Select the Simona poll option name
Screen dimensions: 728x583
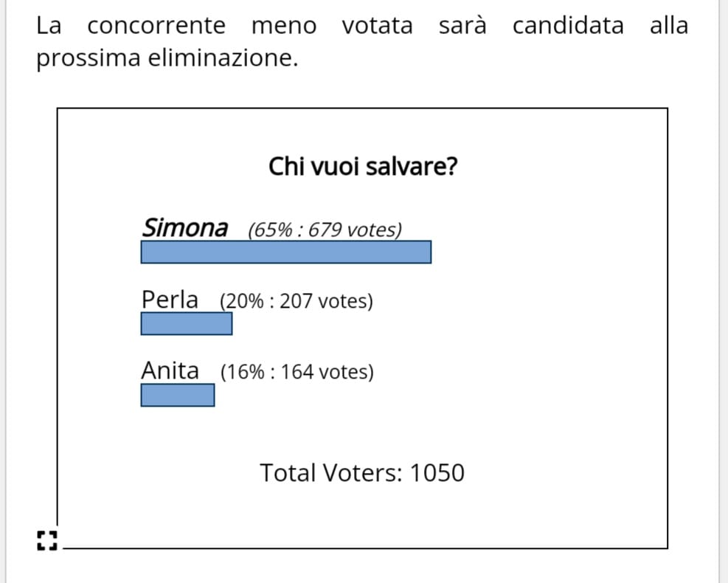pos(184,228)
